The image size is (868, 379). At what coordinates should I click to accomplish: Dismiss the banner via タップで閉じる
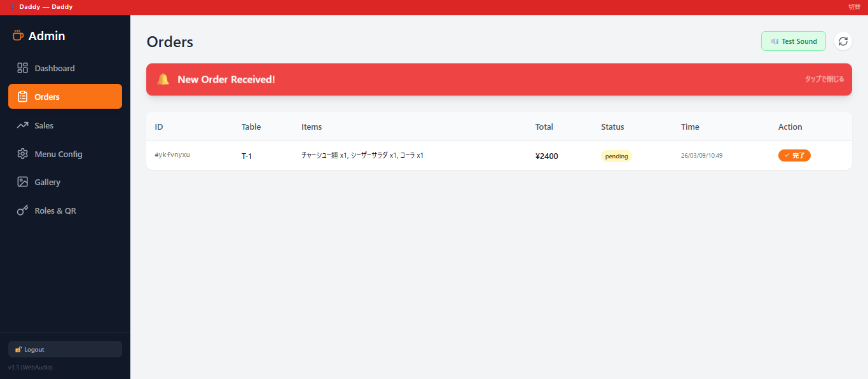[x=824, y=79]
